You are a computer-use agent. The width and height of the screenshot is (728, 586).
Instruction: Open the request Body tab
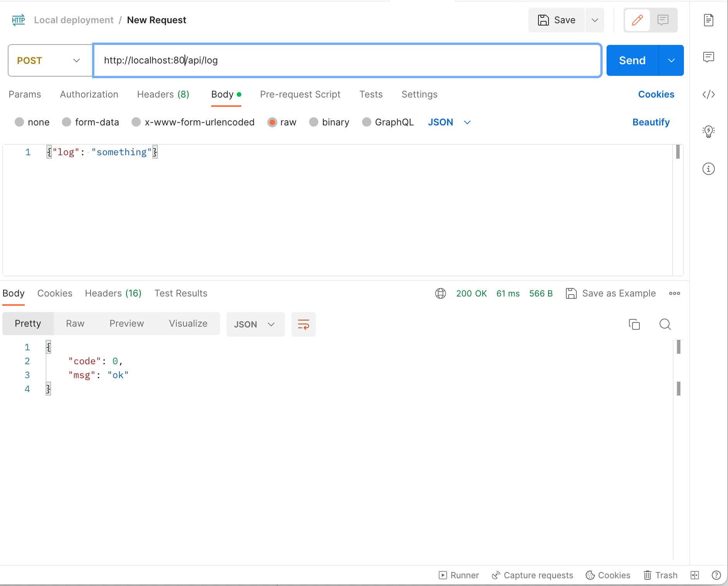pos(226,94)
